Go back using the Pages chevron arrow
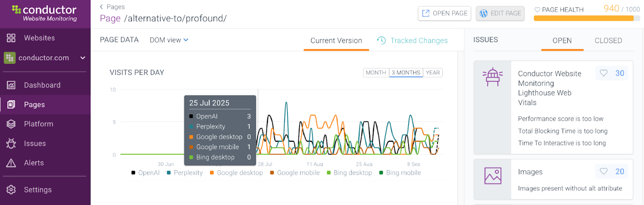Screen dimensions: 644x205 coord(101,7)
